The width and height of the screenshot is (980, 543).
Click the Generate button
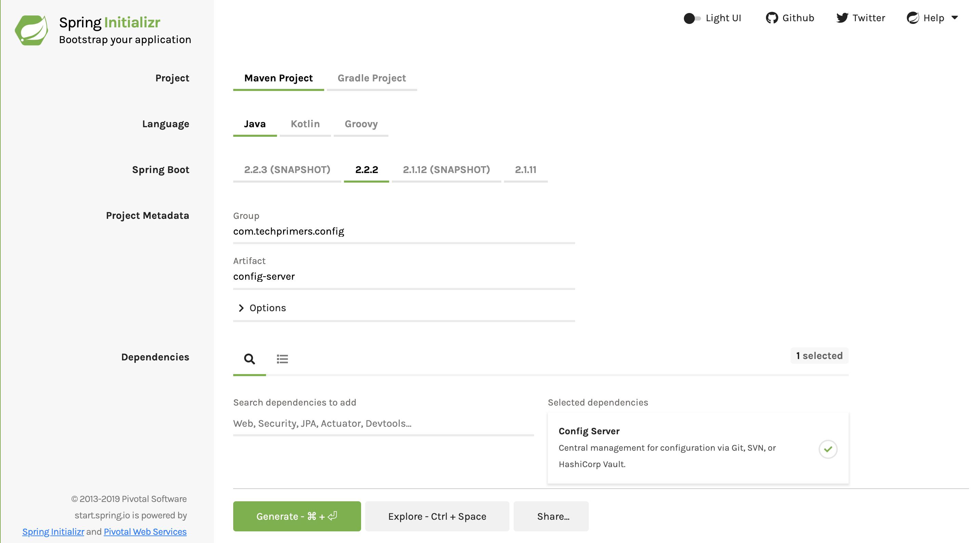click(x=297, y=516)
